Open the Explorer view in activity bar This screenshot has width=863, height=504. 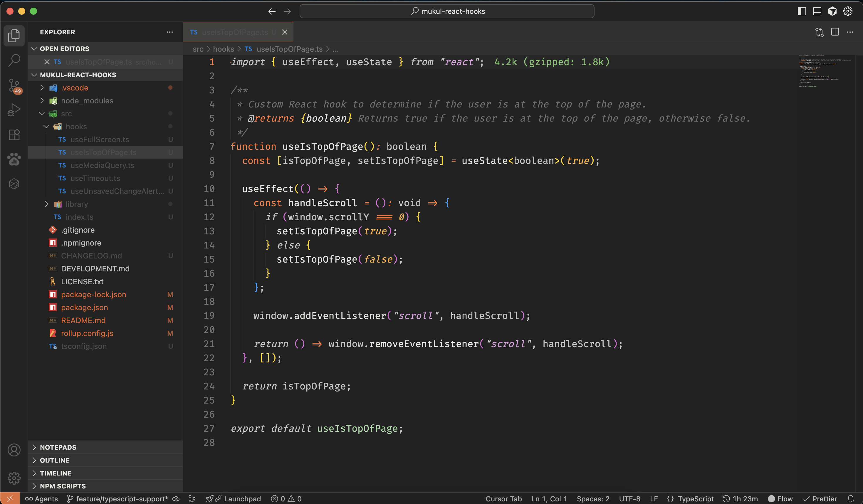tap(14, 35)
